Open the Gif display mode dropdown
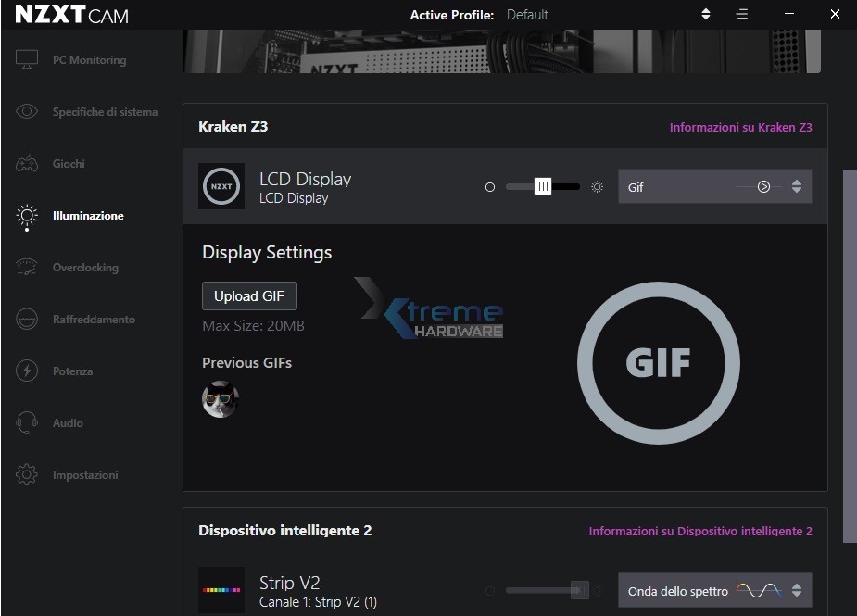 click(714, 186)
